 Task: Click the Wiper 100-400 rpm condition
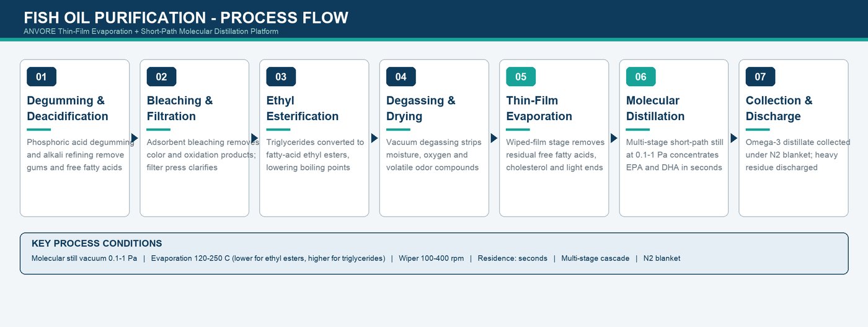coord(431,258)
